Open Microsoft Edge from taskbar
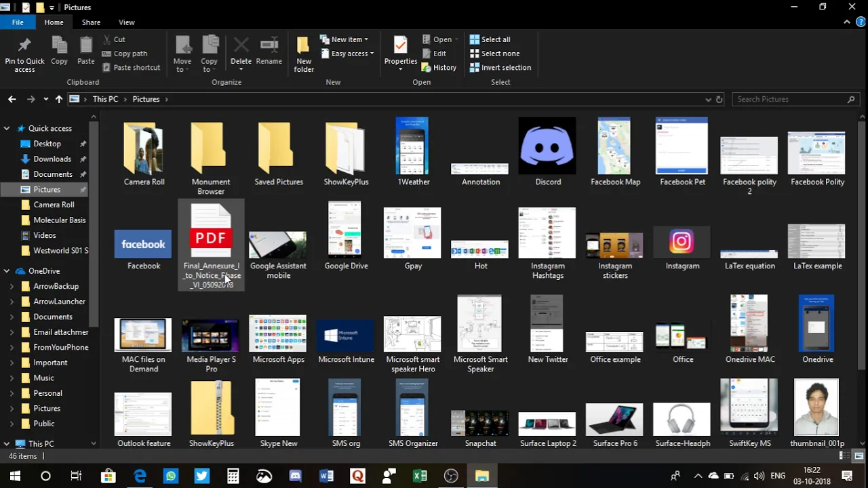The height and width of the screenshot is (488, 868). (x=140, y=476)
